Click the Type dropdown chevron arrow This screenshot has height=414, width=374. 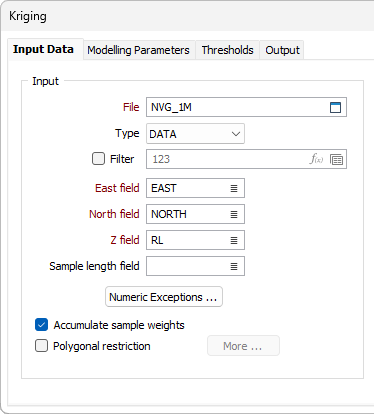[236, 134]
